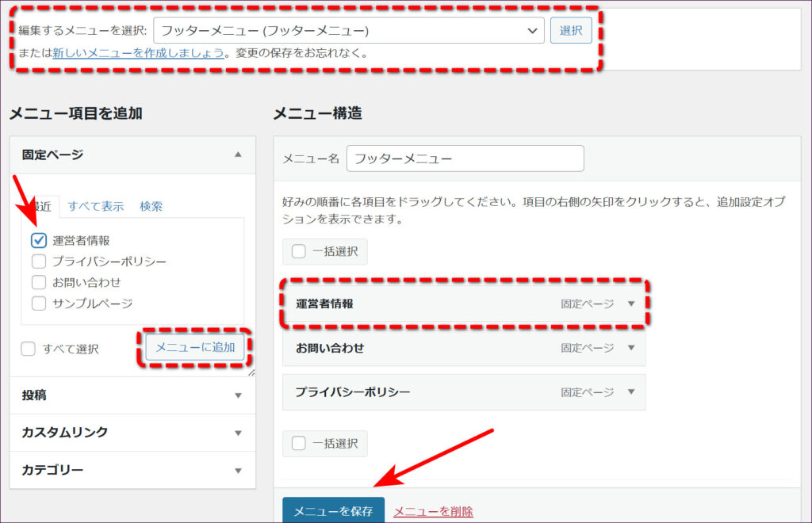Check the お問い合わせ checkbox
Screen dimensions: 812x523
pos(39,282)
